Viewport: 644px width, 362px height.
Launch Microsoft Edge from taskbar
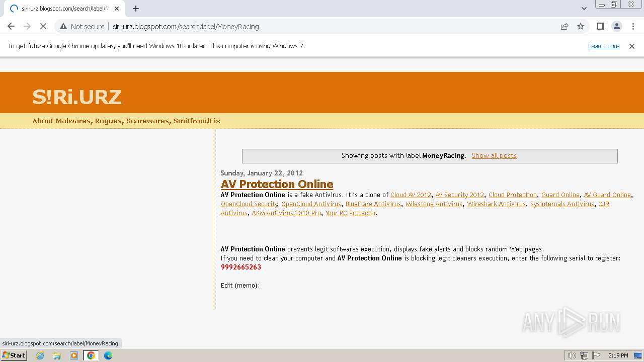[x=108, y=355]
